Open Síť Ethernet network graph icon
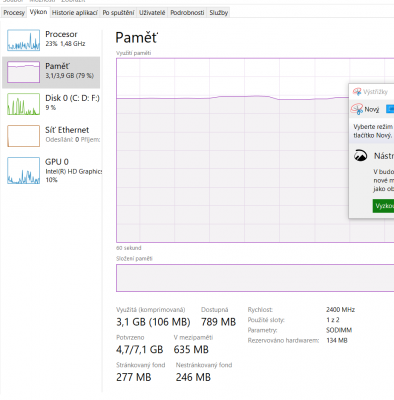 pyautogui.click(x=23, y=136)
